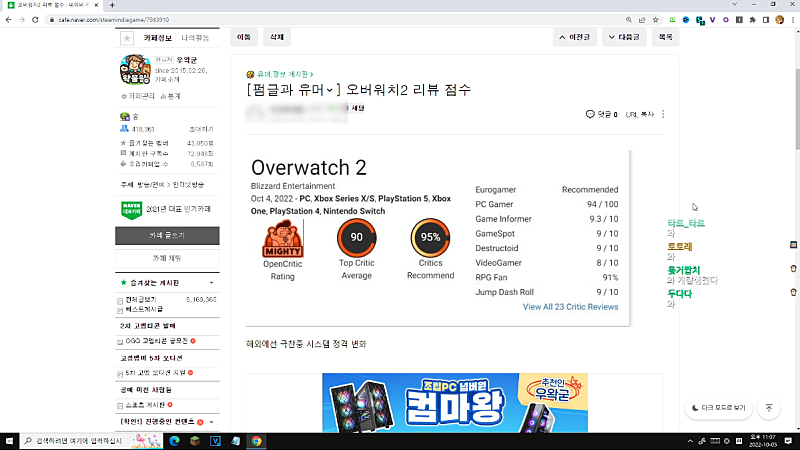Open OGQ 고멤티콘 공모전 board
800x450 pixels.
[x=157, y=341]
